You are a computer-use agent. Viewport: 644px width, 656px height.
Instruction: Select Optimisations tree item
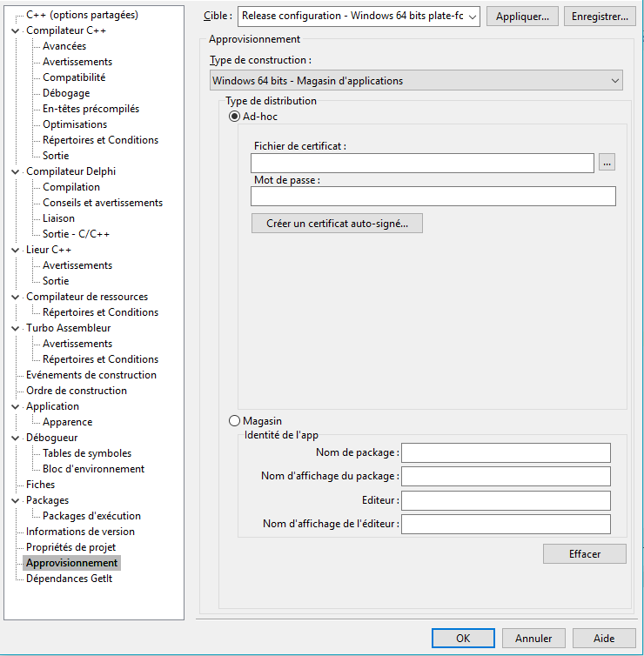(x=75, y=124)
